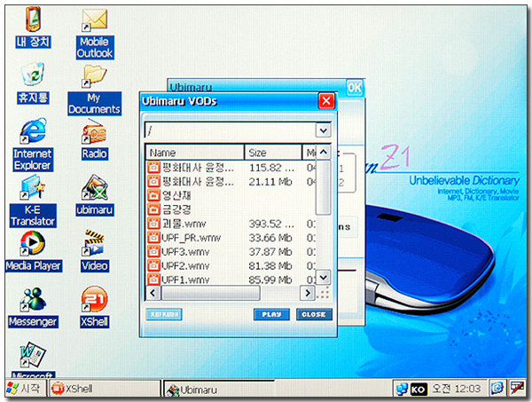Click the horizontal scroll left arrow
The width and height of the screenshot is (532, 402).
(153, 293)
